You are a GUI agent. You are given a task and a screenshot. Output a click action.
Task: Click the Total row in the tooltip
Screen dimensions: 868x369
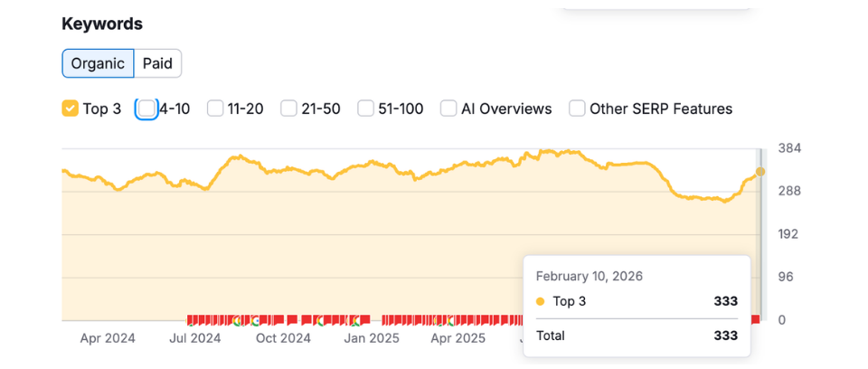[637, 336]
